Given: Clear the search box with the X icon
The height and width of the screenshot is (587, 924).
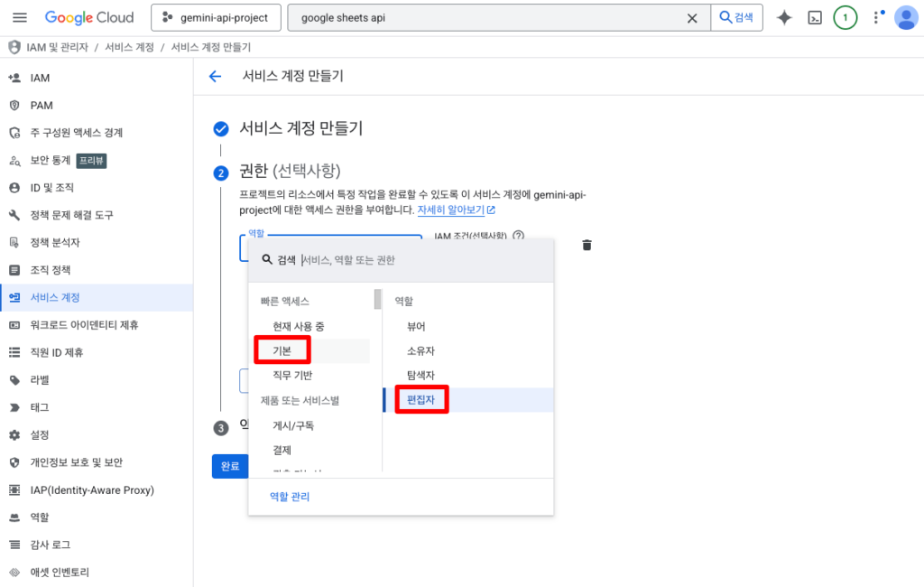Looking at the screenshot, I should point(692,18).
